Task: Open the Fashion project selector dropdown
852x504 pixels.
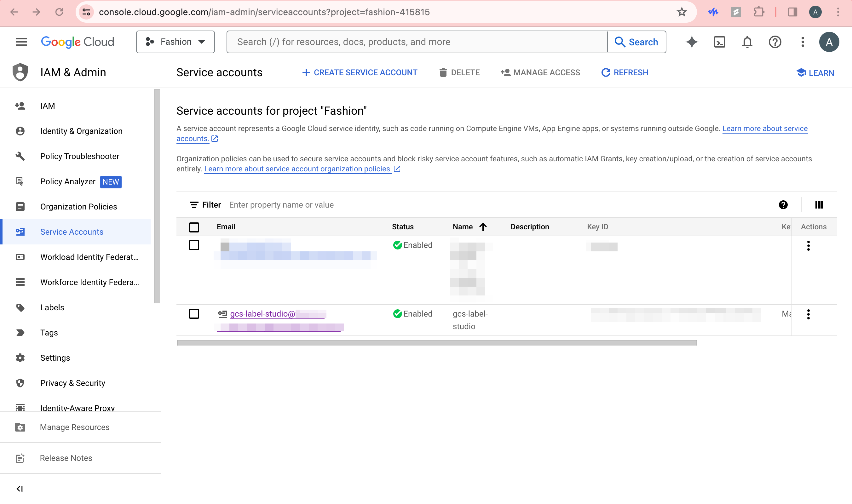Action: pyautogui.click(x=175, y=42)
